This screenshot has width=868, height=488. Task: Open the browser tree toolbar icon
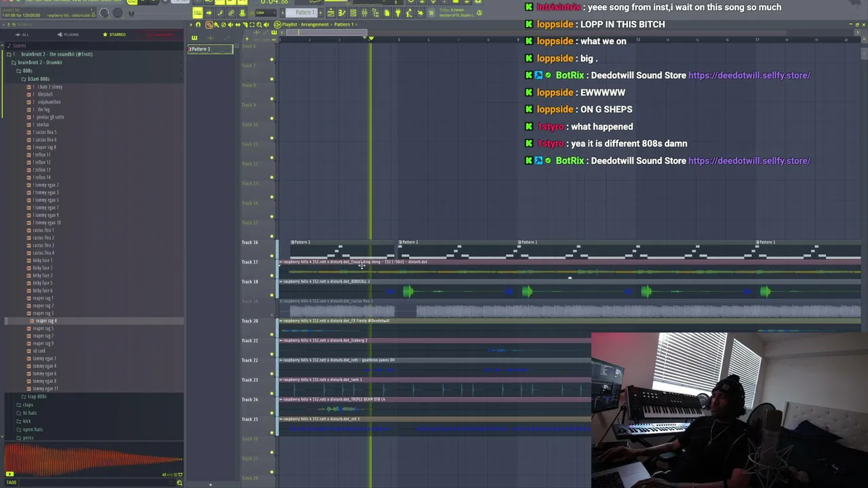pyautogui.click(x=376, y=12)
